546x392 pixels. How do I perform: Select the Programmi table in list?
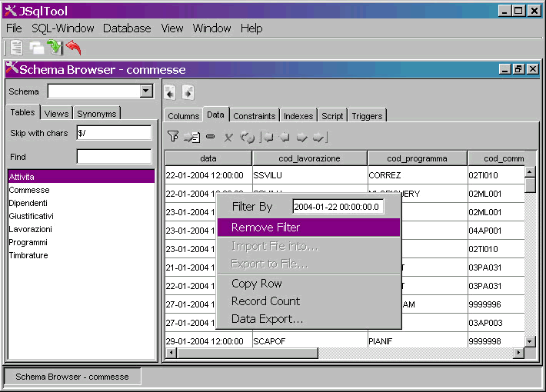(82, 242)
